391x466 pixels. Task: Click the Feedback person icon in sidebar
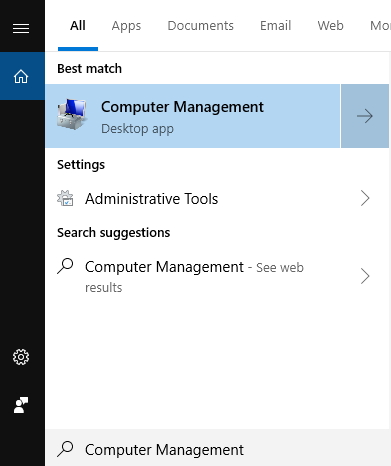pos(21,405)
